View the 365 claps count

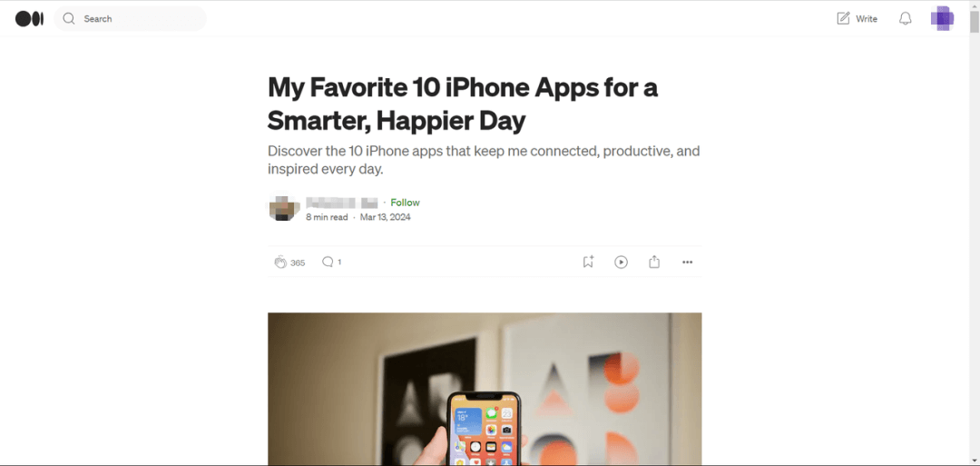298,263
